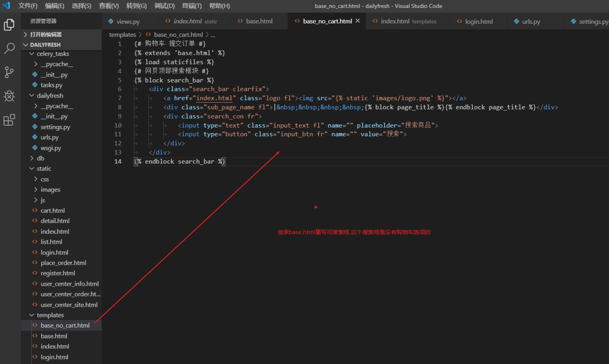
Task: Open the Debug view icon
Action: [x=9, y=96]
